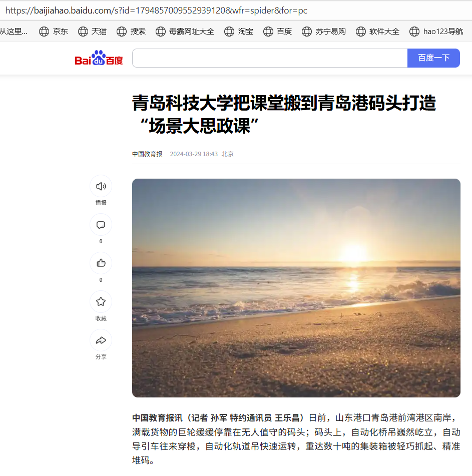This screenshot has width=472, height=476.
Task: Open comments via speech bubble icon
Action: tap(101, 225)
